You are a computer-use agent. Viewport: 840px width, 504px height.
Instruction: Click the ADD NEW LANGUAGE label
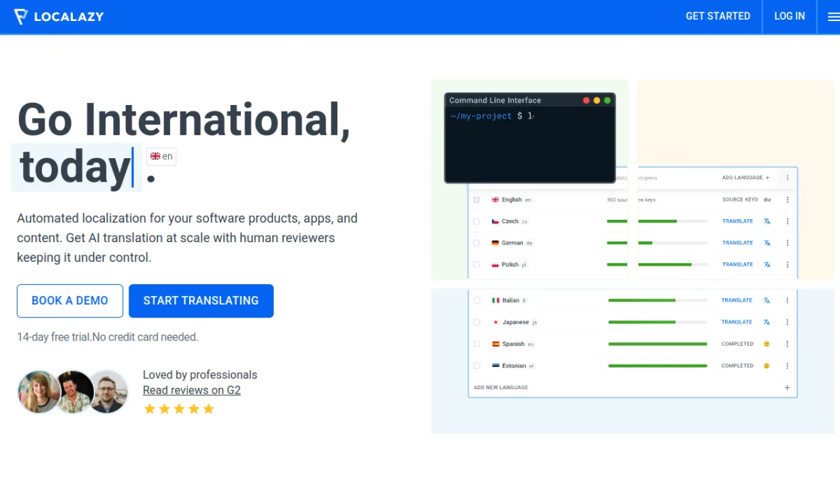point(501,388)
